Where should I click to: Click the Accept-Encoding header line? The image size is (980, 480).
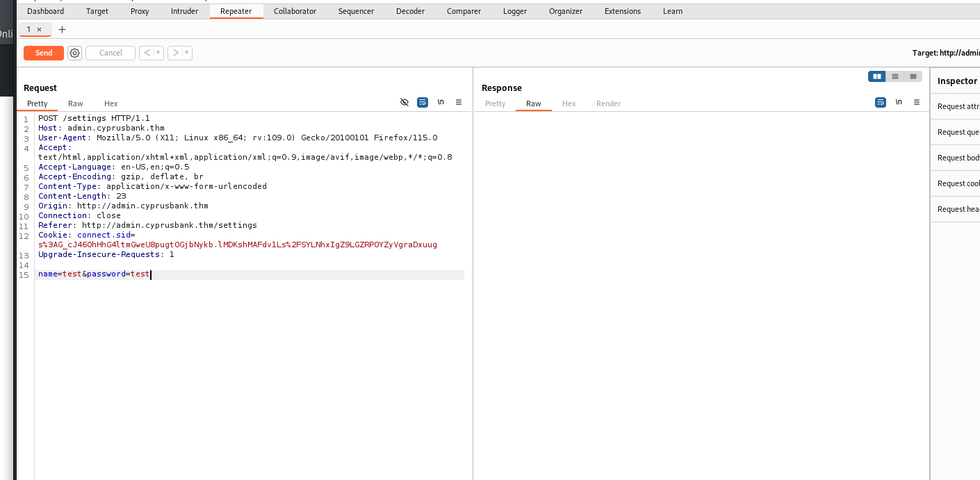121,176
